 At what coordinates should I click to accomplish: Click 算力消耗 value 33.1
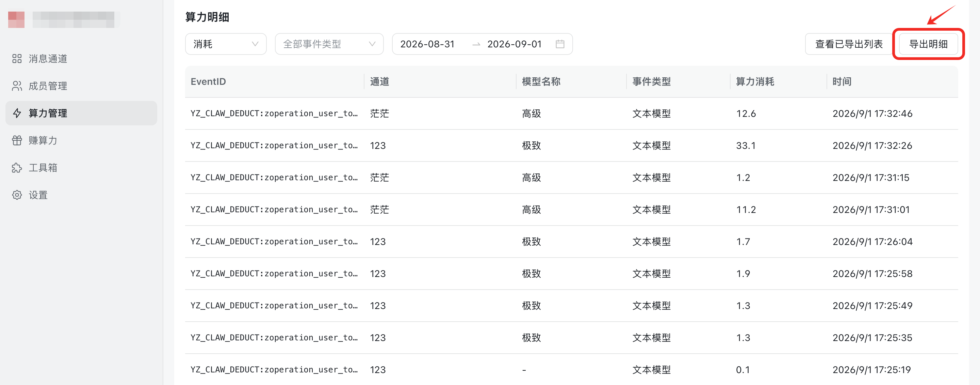[x=746, y=145]
